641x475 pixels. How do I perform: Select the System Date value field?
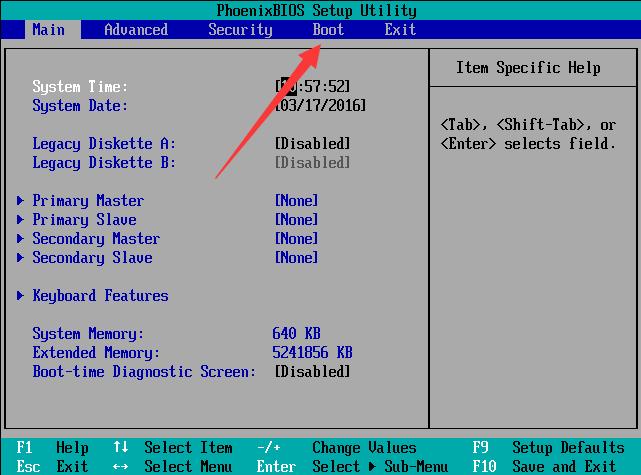tap(320, 105)
